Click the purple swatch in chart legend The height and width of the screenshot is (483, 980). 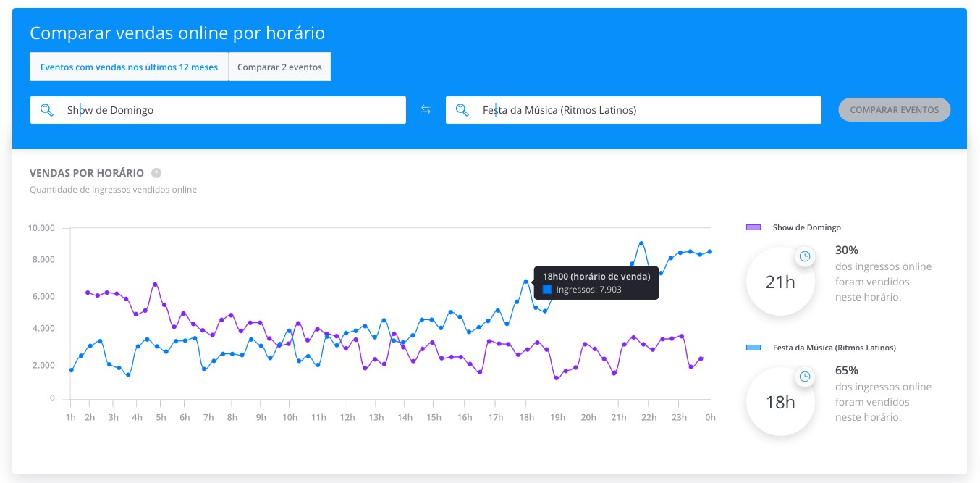click(x=753, y=227)
